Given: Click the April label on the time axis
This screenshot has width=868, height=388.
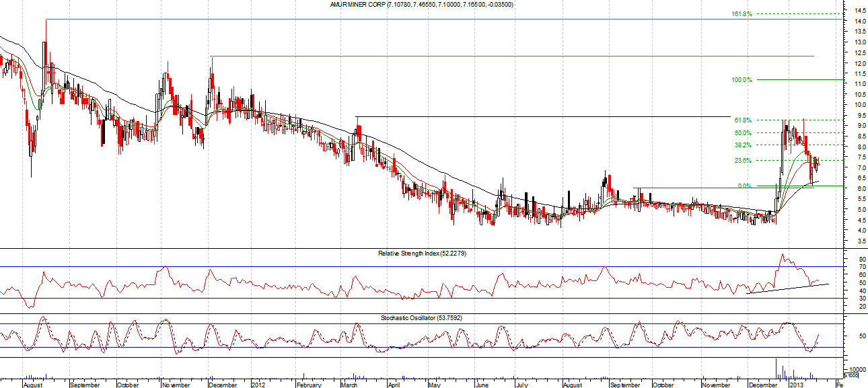Looking at the screenshot, I should tap(393, 385).
